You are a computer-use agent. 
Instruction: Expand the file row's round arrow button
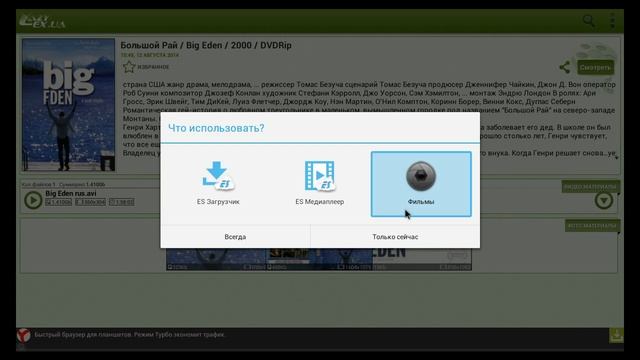coord(604,200)
